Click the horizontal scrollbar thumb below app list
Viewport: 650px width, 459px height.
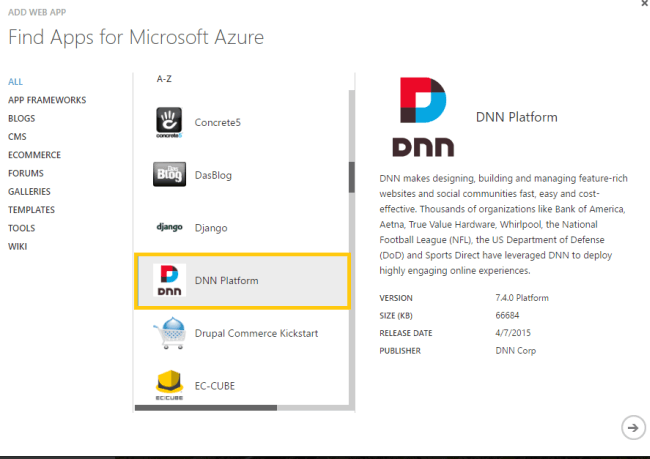coord(206,408)
